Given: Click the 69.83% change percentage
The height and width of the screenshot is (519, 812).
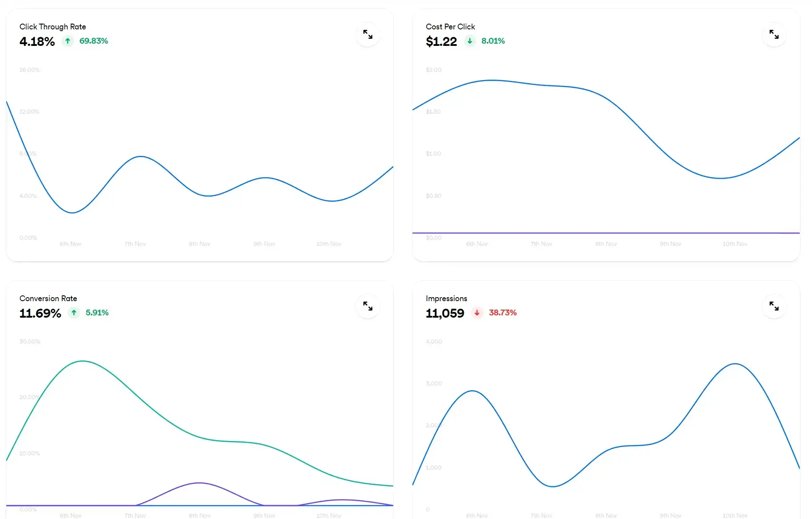Looking at the screenshot, I should [94, 41].
